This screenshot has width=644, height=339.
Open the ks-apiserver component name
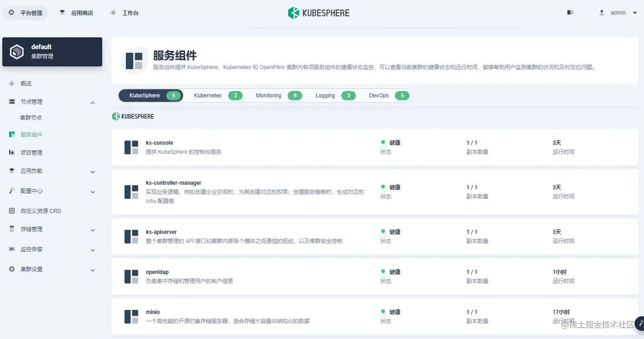click(161, 232)
